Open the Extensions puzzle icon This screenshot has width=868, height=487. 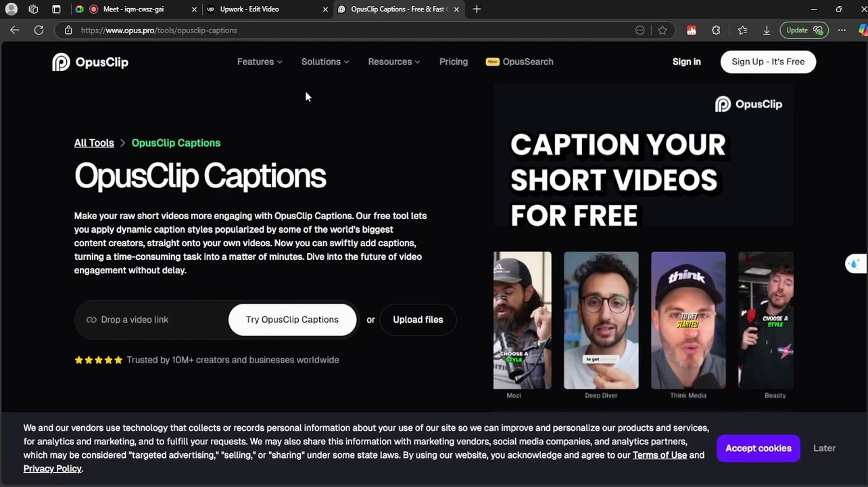click(x=716, y=30)
